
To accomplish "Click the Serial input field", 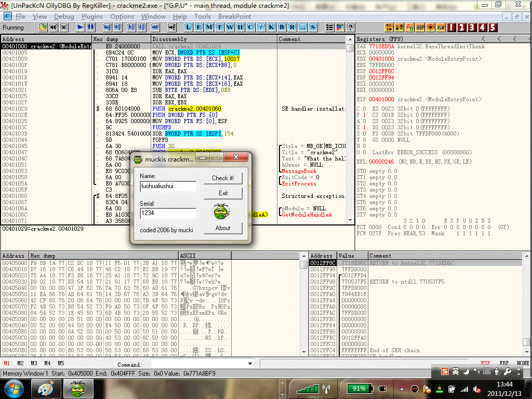I will (168, 213).
